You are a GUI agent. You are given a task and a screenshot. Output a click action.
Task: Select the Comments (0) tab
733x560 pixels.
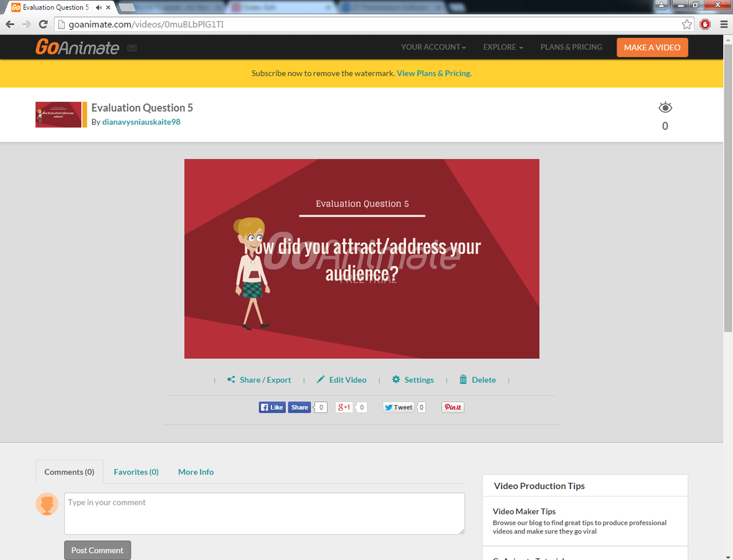pos(69,472)
